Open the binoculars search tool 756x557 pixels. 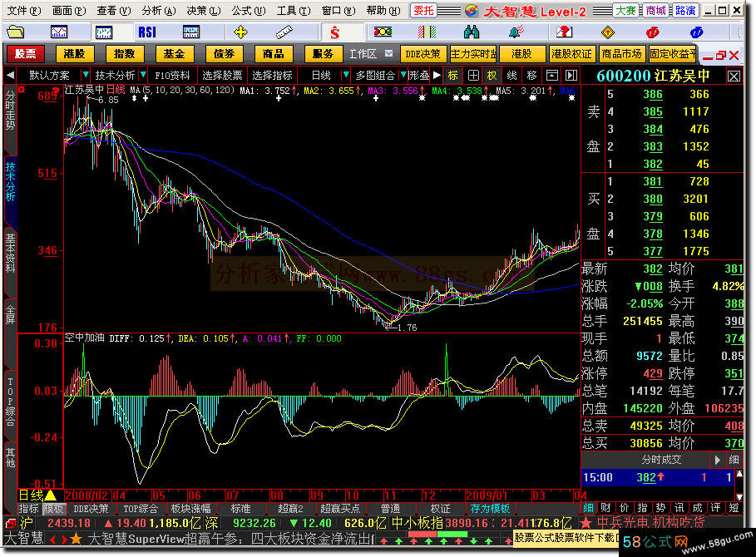pos(471,32)
